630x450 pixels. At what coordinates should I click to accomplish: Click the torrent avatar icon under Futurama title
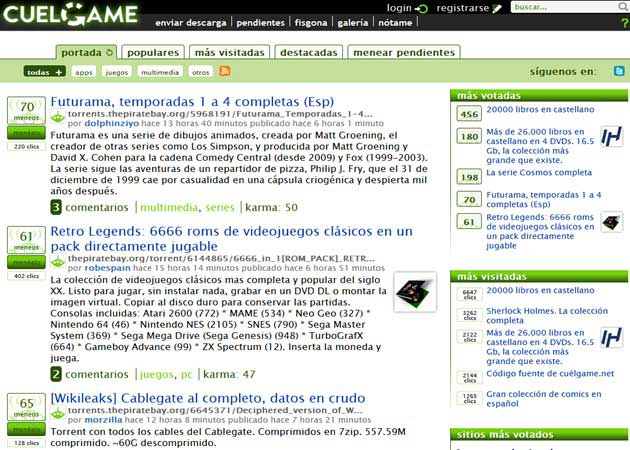pos(58,117)
